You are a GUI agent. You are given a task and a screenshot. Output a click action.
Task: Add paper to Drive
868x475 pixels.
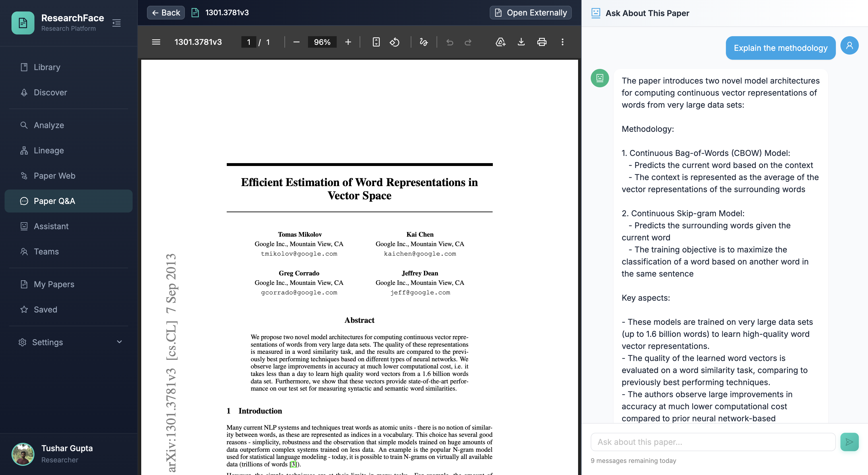[500, 42]
